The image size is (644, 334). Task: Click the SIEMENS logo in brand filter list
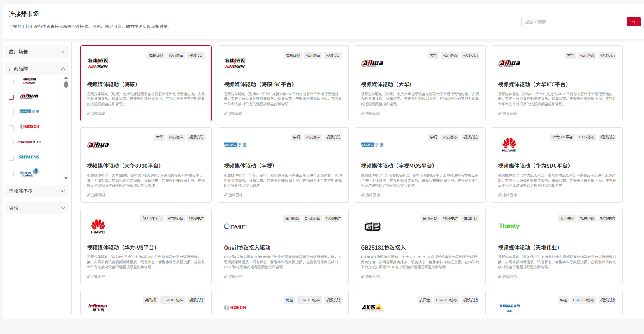click(x=29, y=157)
